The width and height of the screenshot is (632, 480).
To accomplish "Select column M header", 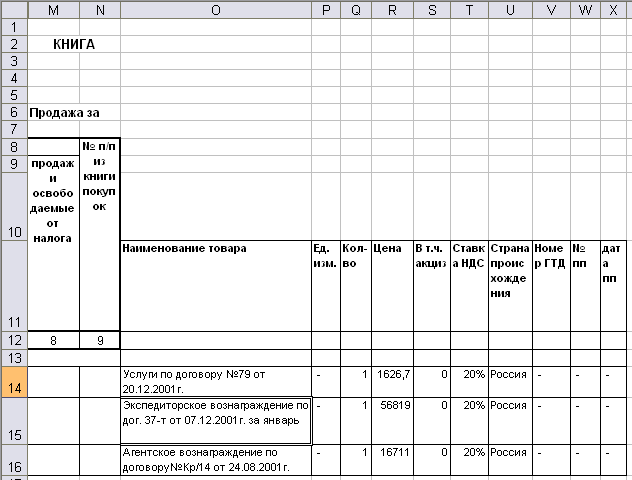I will (53, 10).
